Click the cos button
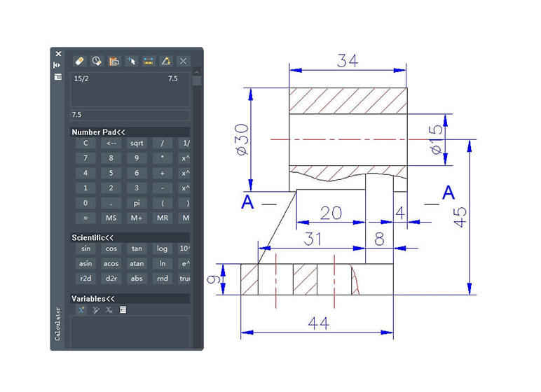The image size is (541, 392). click(x=111, y=248)
